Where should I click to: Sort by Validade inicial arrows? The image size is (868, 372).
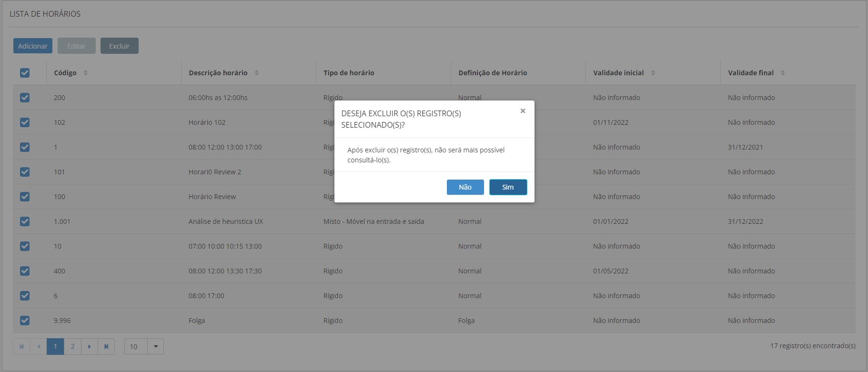click(653, 73)
